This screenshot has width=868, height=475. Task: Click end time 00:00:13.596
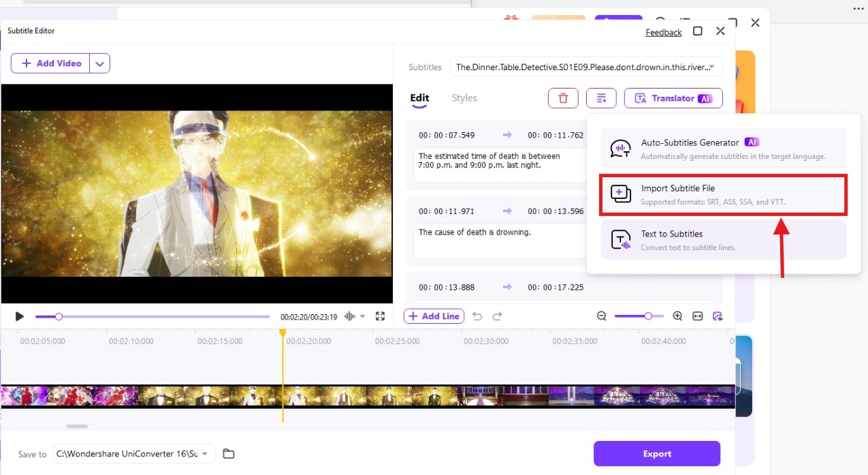pos(556,211)
